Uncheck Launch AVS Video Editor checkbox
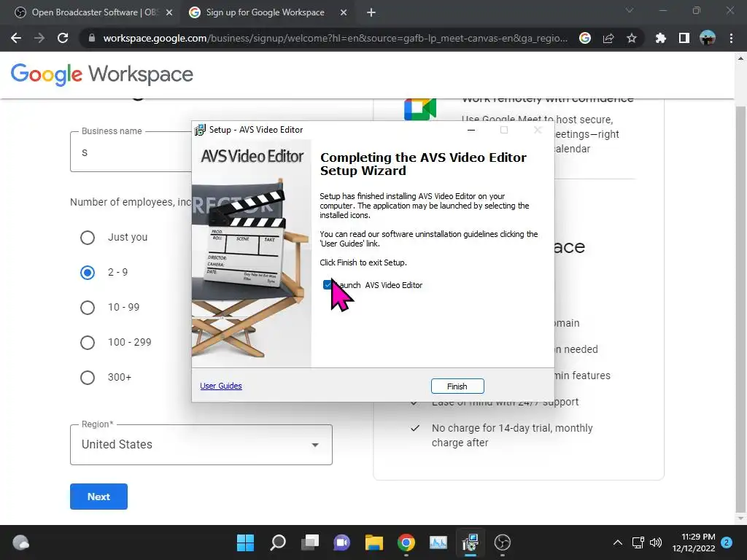The image size is (747, 560). coord(328,285)
